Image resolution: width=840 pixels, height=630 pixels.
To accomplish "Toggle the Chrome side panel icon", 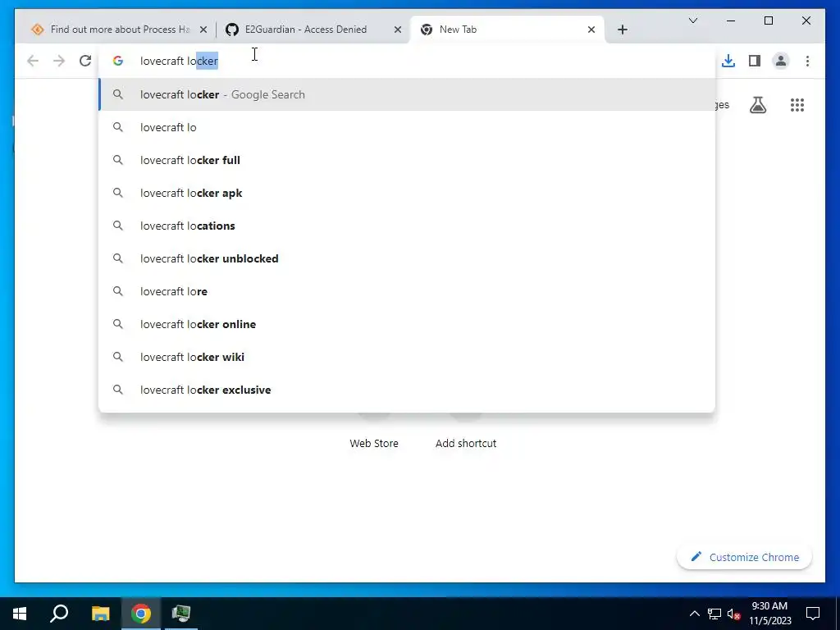I will click(x=755, y=61).
